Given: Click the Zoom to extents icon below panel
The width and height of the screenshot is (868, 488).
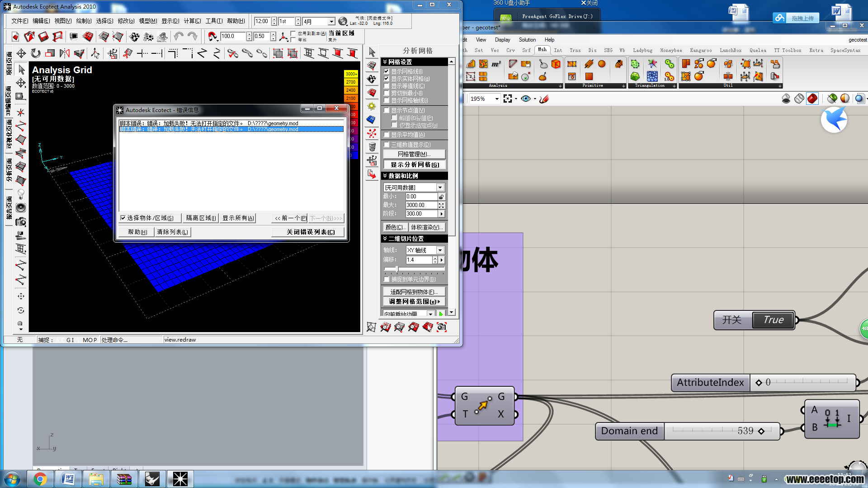Looking at the screenshot, I should [371, 327].
